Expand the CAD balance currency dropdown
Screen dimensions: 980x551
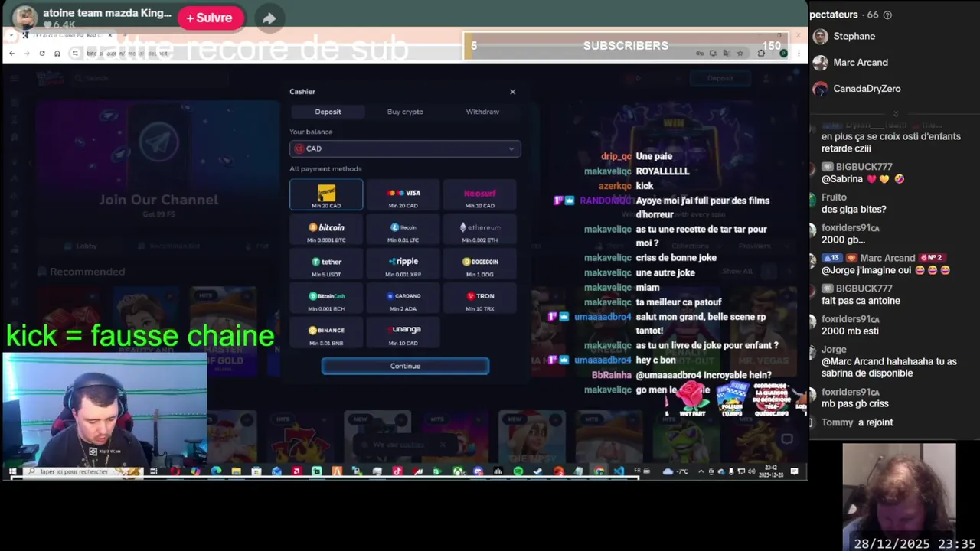[x=405, y=148]
